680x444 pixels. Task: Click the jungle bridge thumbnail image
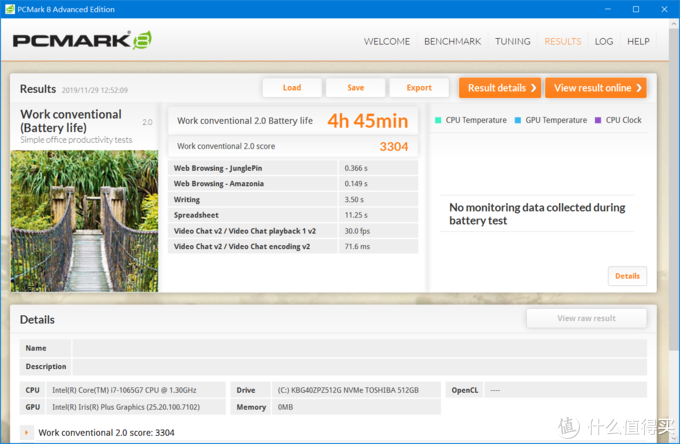(84, 220)
